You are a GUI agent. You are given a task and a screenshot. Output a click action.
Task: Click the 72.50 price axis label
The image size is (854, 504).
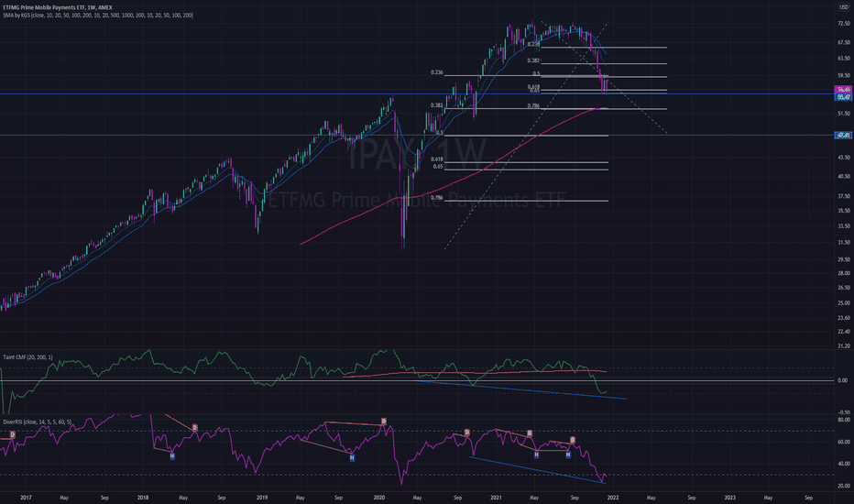pos(844,24)
